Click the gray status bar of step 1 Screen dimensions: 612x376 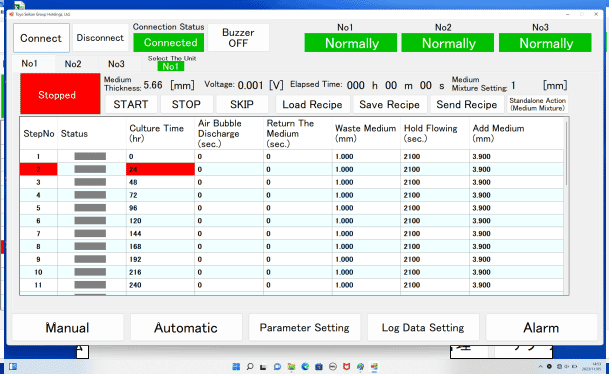[x=90, y=157]
